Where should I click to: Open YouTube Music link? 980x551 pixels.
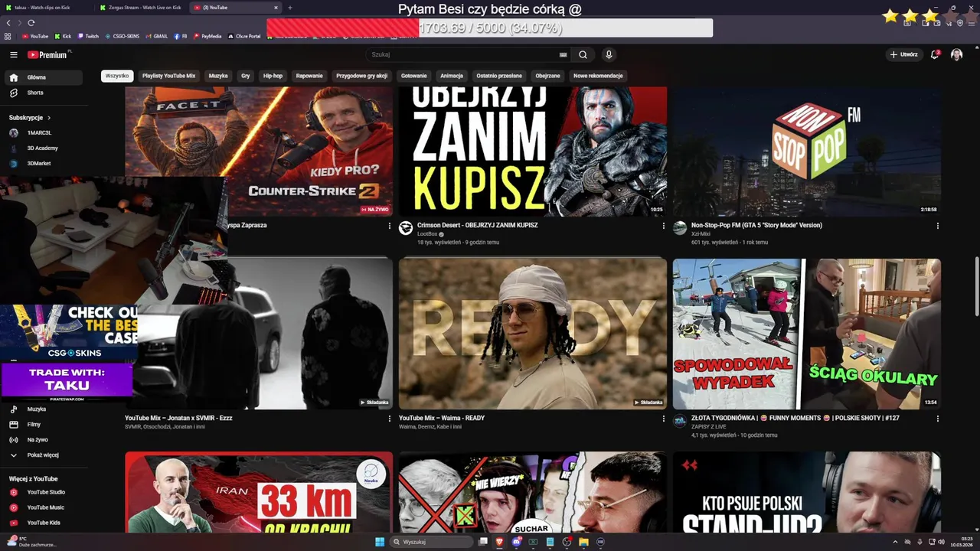[44, 507]
